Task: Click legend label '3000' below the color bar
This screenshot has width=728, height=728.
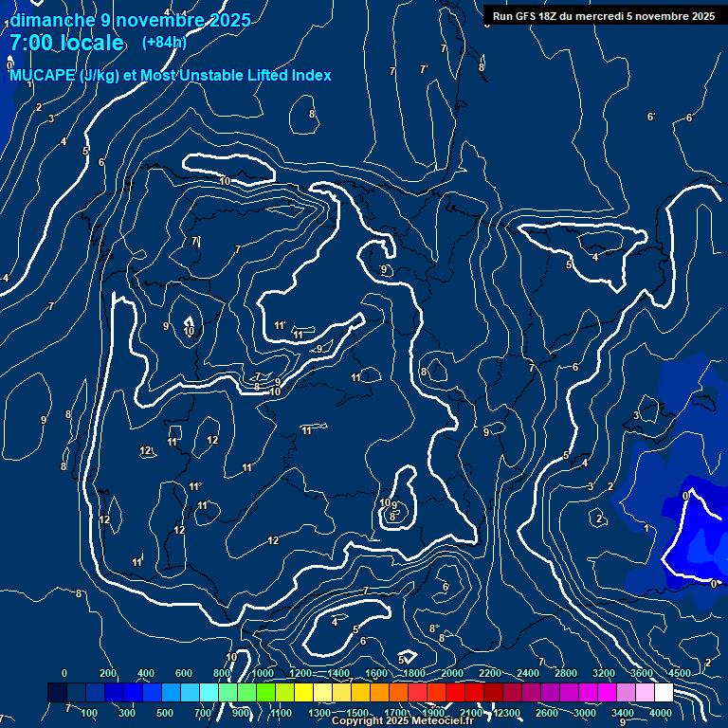Action: (x=585, y=713)
